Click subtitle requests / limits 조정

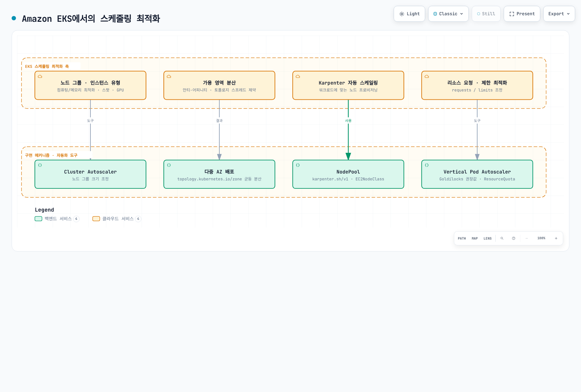[x=477, y=90]
